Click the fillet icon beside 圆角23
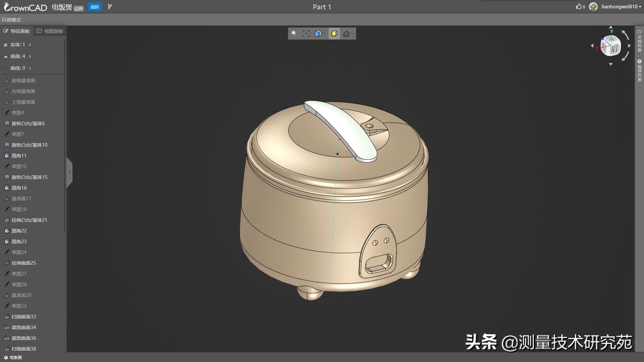The width and height of the screenshot is (644, 362). click(x=7, y=242)
